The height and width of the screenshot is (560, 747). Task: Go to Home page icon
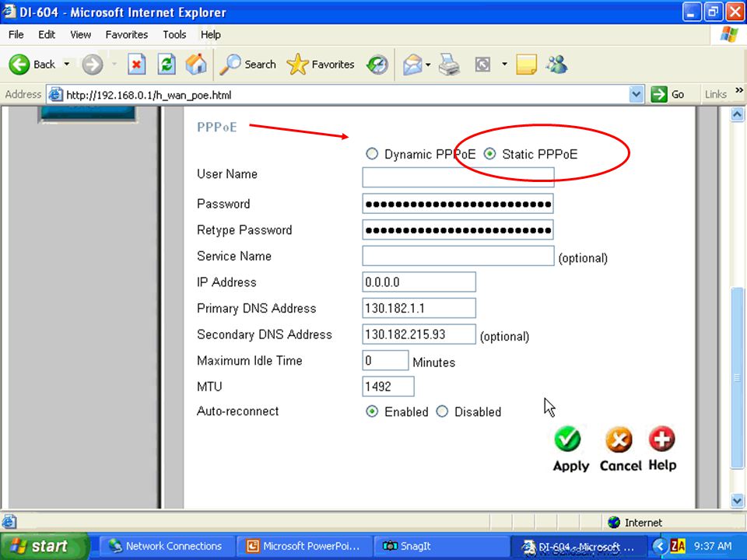196,65
